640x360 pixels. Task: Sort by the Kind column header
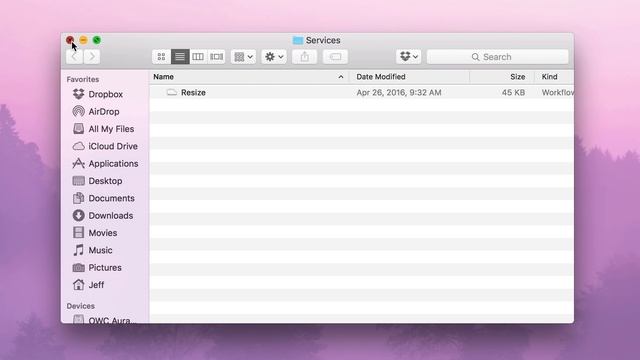pyautogui.click(x=554, y=77)
